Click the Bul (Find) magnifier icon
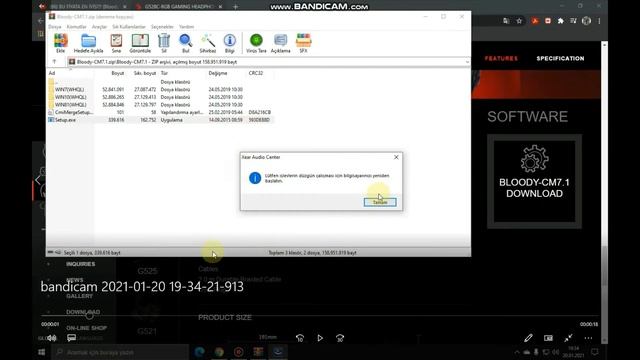 [x=186, y=43]
